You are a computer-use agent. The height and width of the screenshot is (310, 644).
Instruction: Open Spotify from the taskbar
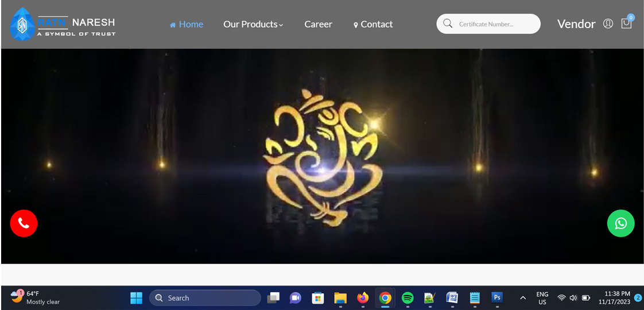click(408, 298)
